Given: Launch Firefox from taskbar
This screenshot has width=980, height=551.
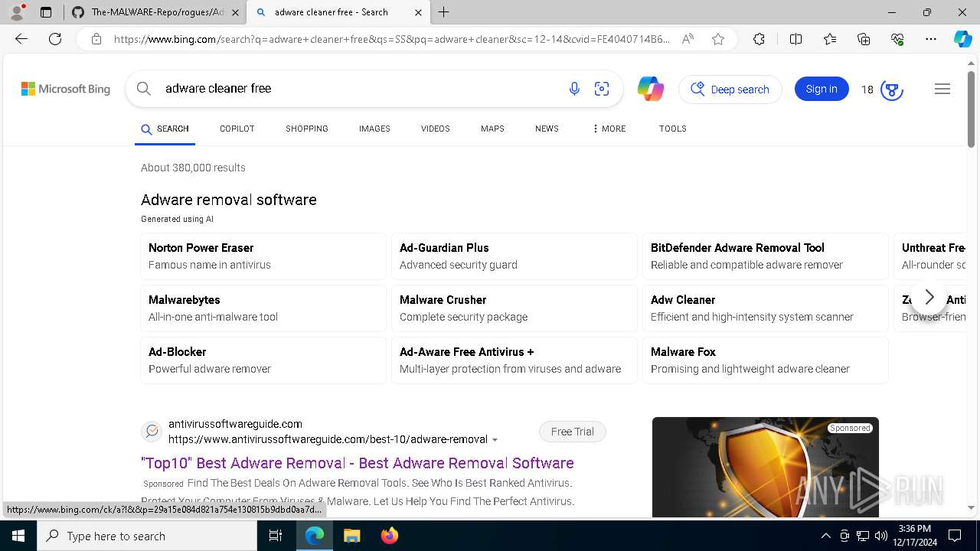Looking at the screenshot, I should pos(390,536).
